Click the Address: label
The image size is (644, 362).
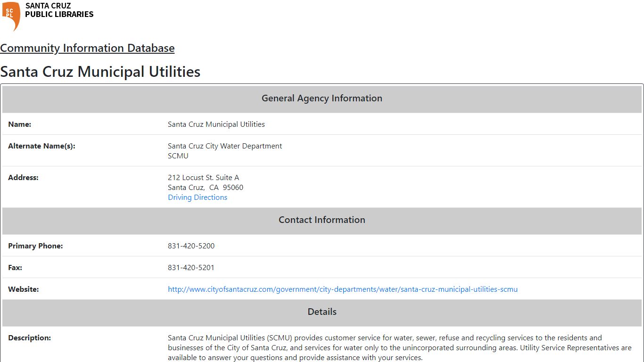point(23,178)
